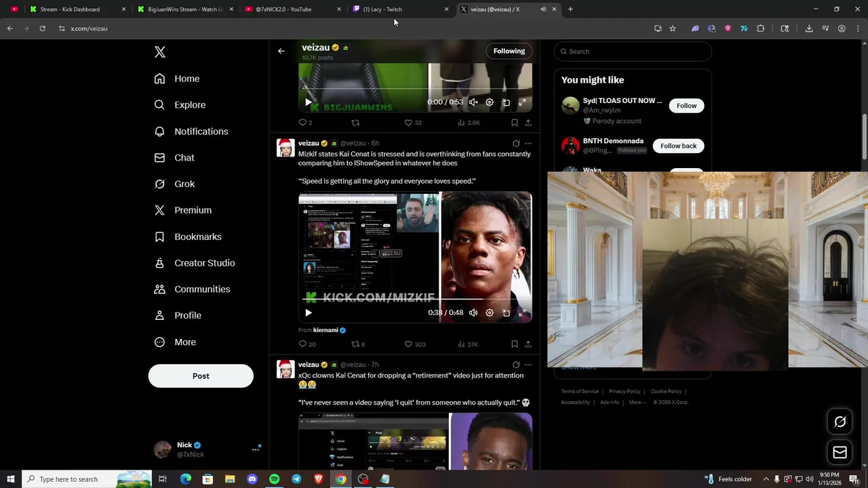The height and width of the screenshot is (488, 868).
Task: Open Premium in the X sidebar
Action: (x=183, y=210)
